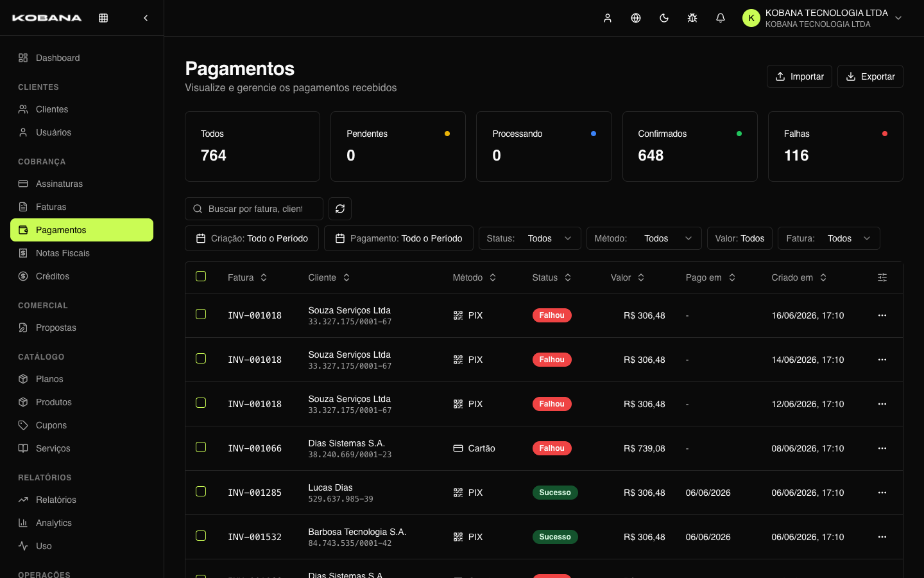Sort table by Pago em column
Viewport: 924px width, 578px height.
tap(710, 277)
